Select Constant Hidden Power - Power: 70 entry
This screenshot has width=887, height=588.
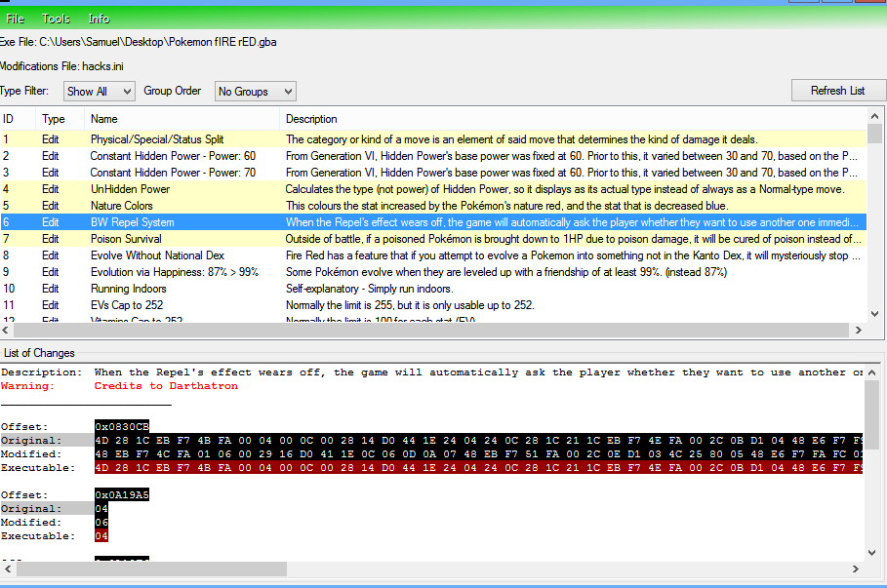coord(173,173)
